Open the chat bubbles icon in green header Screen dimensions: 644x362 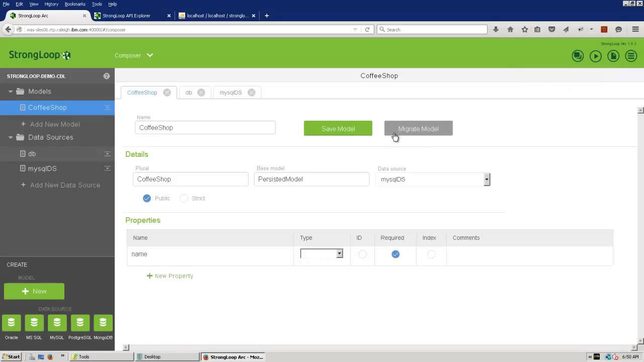[578, 56]
